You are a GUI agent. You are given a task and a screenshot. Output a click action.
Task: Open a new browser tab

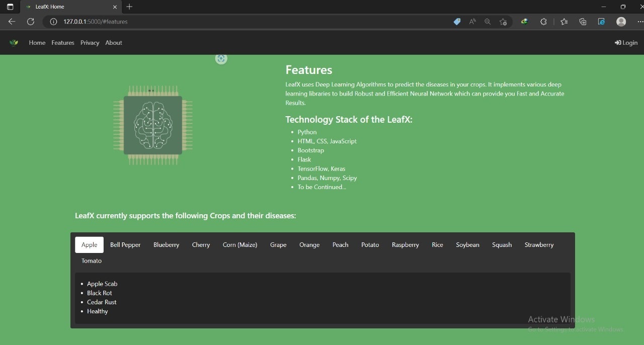point(129,7)
